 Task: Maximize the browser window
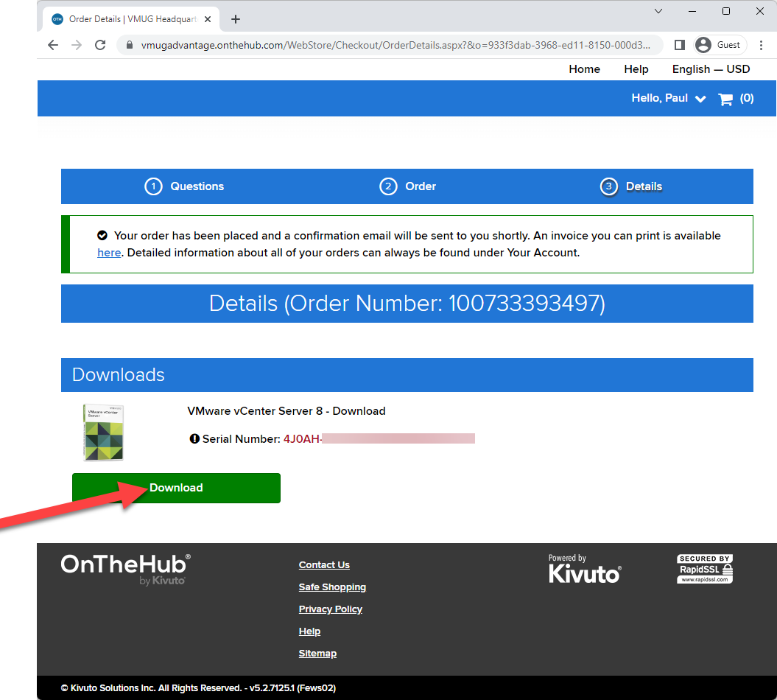pyautogui.click(x=726, y=11)
